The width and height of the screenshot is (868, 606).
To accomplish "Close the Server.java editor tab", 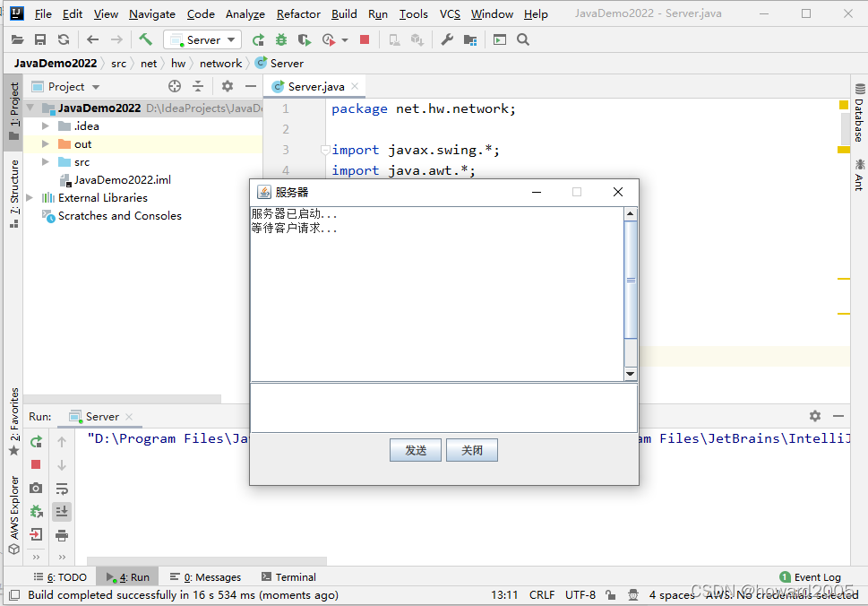I will point(355,86).
